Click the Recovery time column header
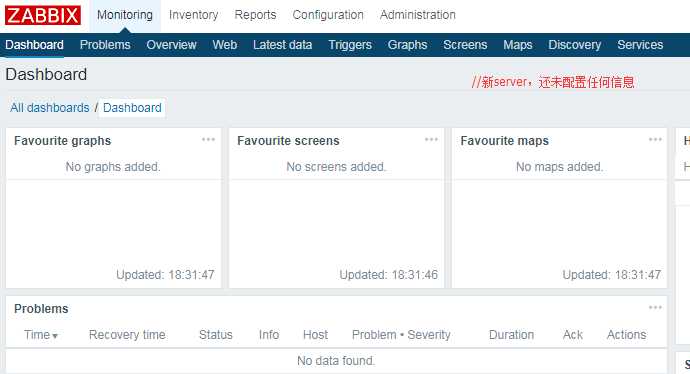This screenshot has height=374, width=690. 127,335
